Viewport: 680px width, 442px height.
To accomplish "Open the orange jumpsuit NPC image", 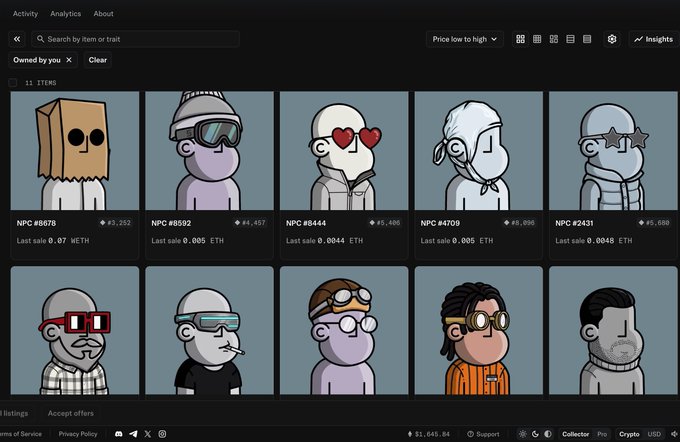I will coord(479,331).
